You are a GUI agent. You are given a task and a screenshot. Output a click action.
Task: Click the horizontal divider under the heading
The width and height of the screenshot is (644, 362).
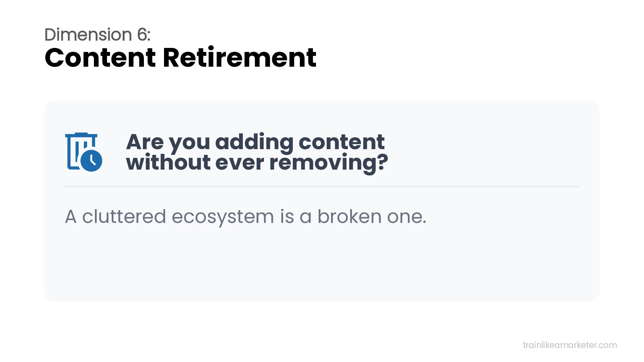322,186
